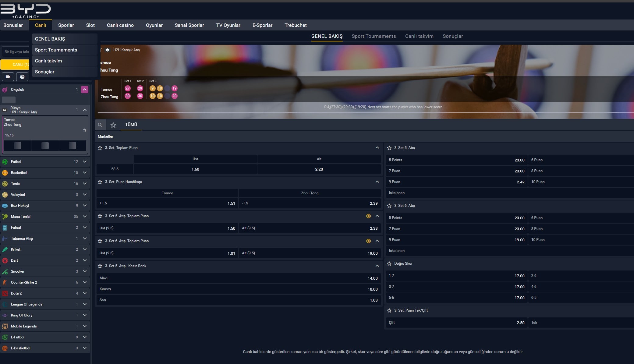Click the video camera stream filter icon
This screenshot has height=364, width=634.
[x=8, y=77]
